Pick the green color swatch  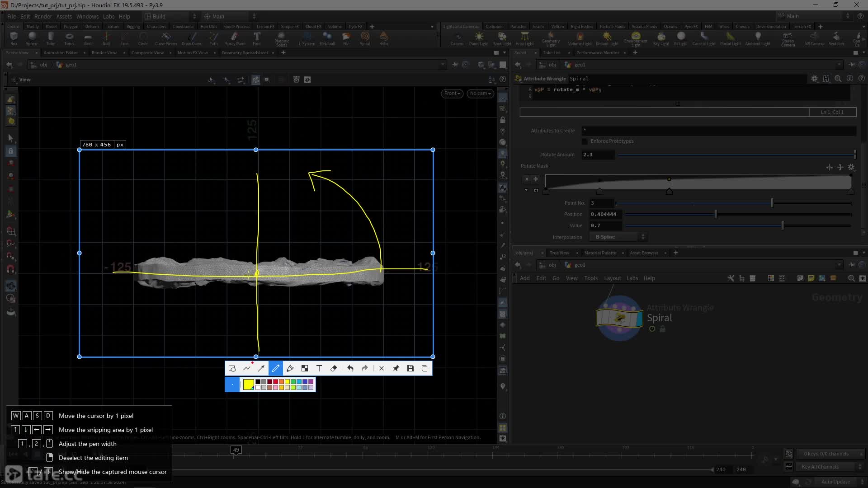click(x=293, y=382)
